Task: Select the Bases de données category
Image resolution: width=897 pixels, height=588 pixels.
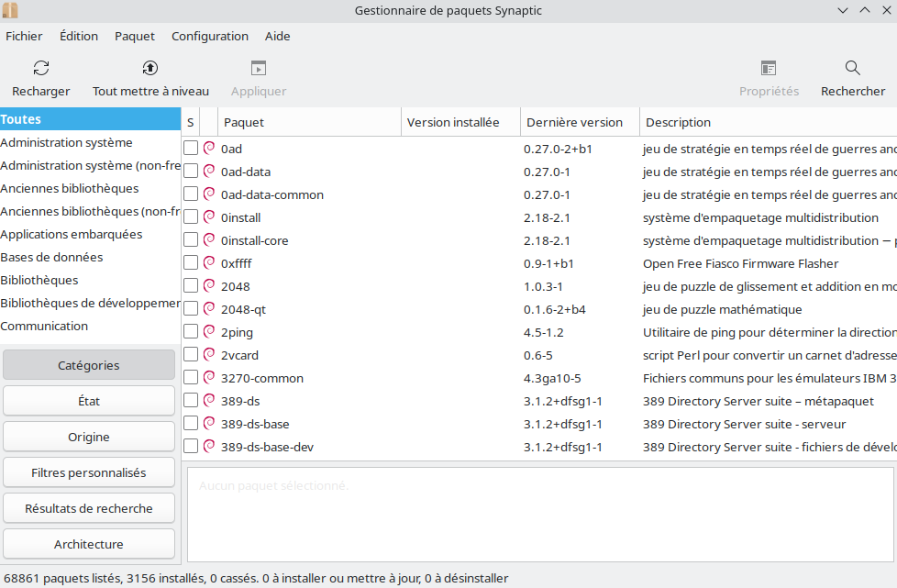Action: coord(51,257)
